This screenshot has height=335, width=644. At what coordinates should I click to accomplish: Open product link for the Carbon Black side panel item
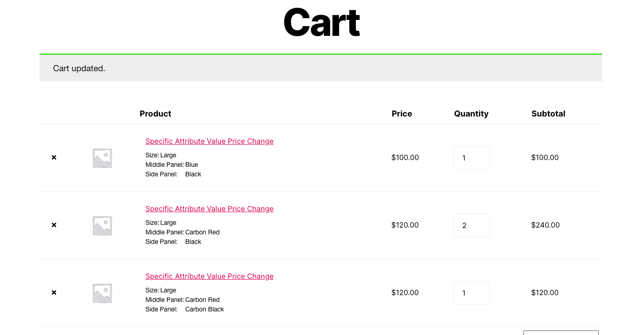pos(209,277)
